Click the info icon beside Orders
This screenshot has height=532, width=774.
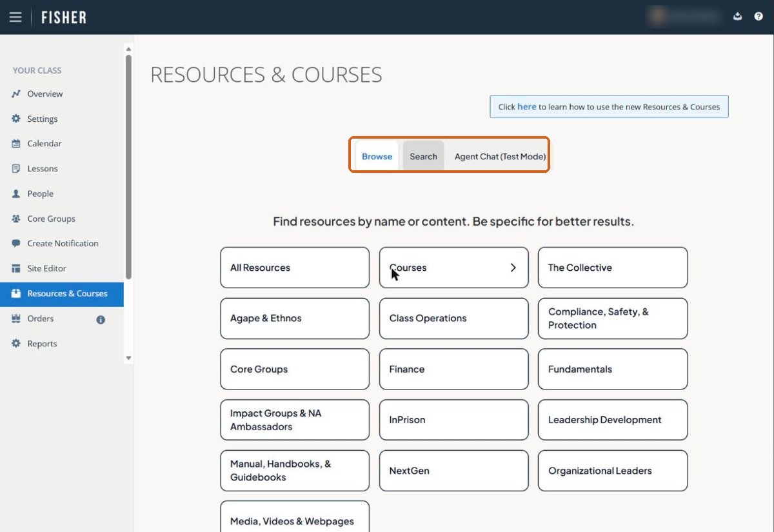pos(101,319)
